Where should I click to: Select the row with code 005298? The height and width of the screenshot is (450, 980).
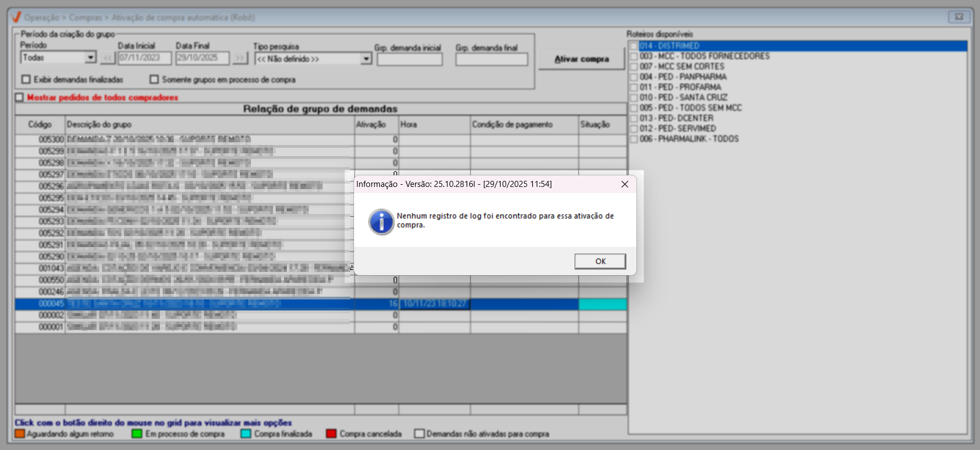[321, 163]
